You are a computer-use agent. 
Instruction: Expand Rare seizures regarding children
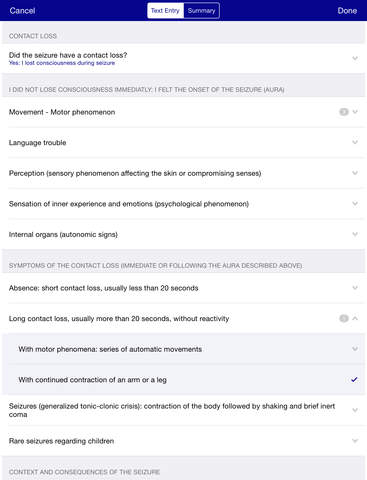coord(183,441)
